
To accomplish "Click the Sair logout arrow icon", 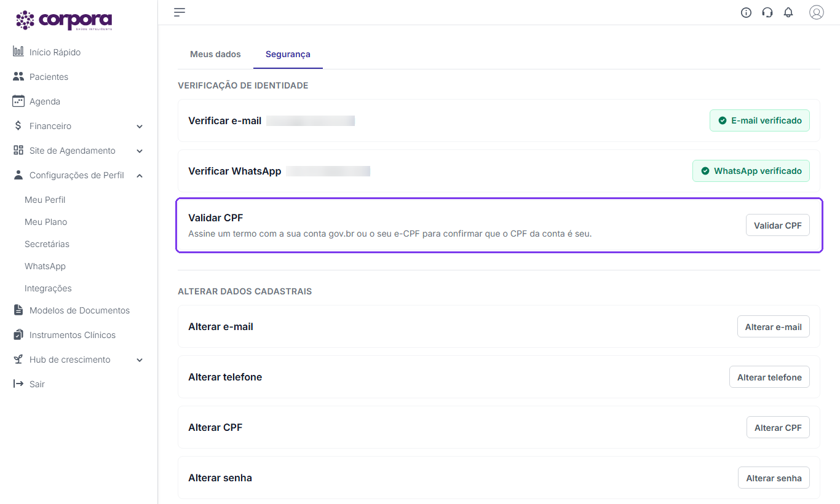I will (x=18, y=384).
